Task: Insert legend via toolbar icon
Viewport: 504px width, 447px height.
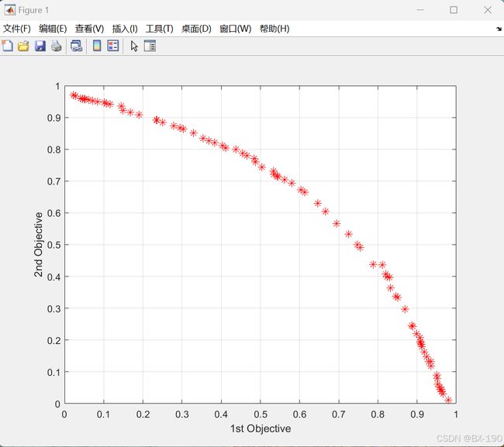Action: point(113,46)
